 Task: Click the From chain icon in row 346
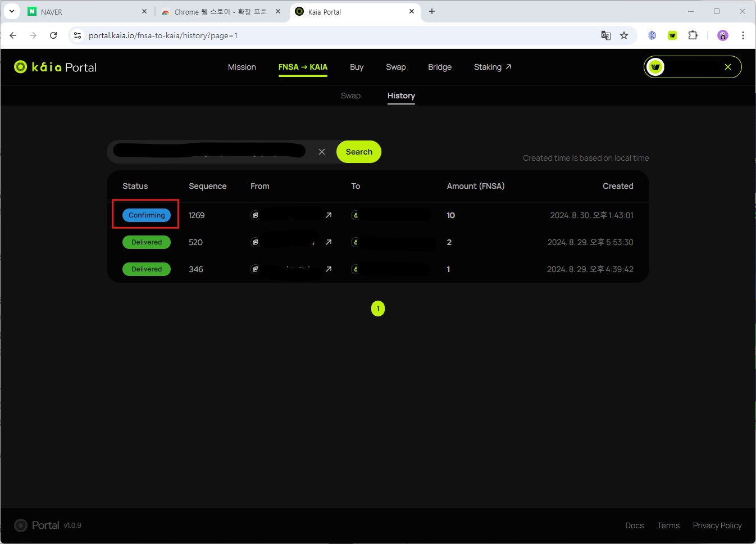click(255, 269)
